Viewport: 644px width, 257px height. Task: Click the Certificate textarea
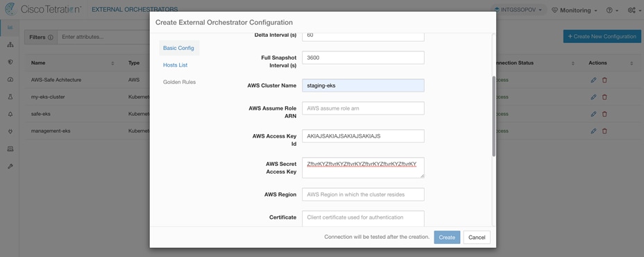pos(363,219)
